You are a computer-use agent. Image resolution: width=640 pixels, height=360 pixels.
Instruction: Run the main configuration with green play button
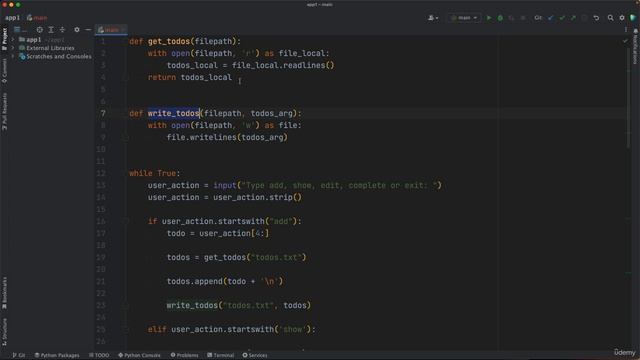tap(489, 18)
